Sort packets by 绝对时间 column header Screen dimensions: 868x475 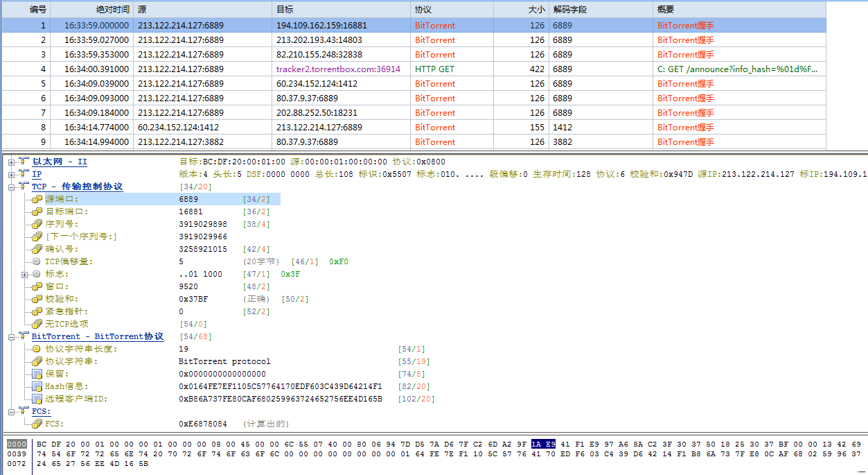pos(112,10)
